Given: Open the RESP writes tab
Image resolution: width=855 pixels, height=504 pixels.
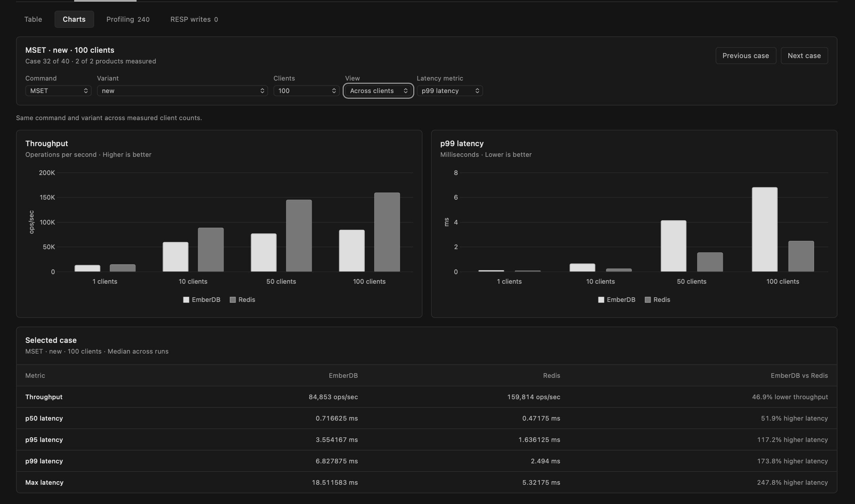Looking at the screenshot, I should (194, 19).
